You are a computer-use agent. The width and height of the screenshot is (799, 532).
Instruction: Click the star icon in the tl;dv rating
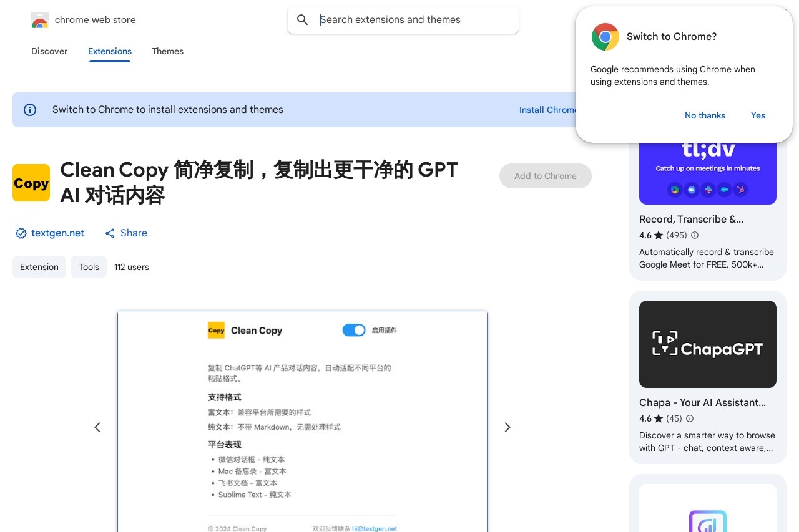(659, 235)
